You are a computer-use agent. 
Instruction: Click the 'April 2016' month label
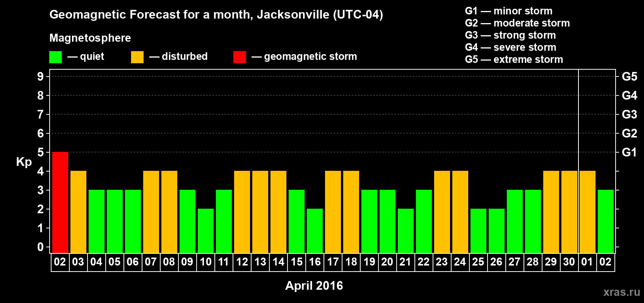point(314,286)
